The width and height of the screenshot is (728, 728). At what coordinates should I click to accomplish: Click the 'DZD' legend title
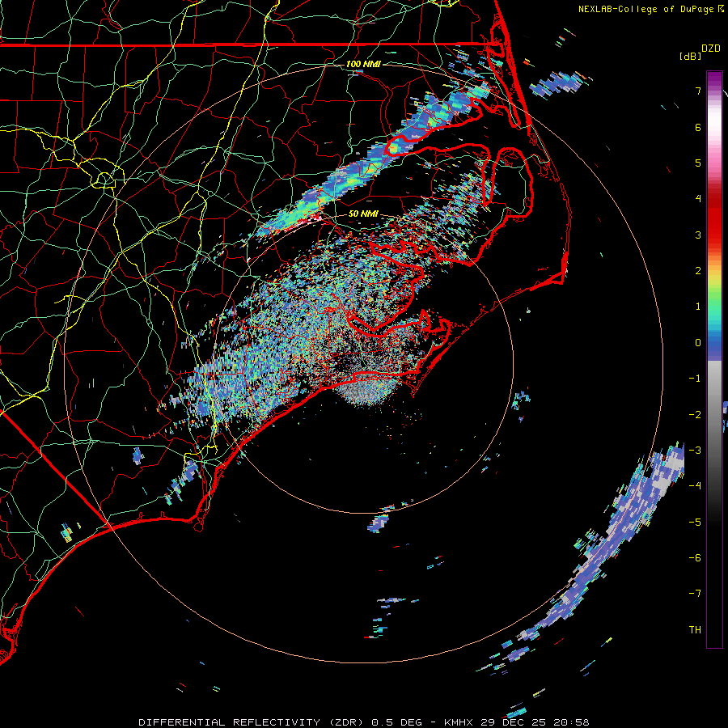[x=711, y=49]
